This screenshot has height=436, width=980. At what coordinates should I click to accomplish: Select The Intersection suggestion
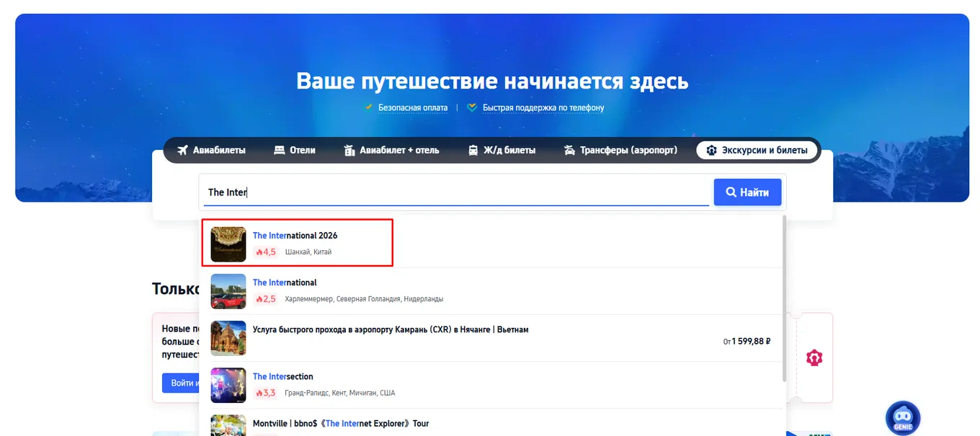tap(491, 385)
